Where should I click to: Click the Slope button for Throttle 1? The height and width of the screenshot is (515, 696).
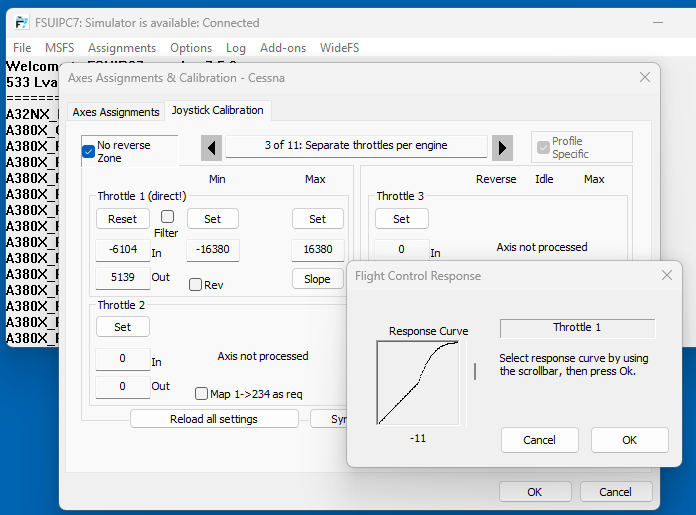tap(317, 279)
